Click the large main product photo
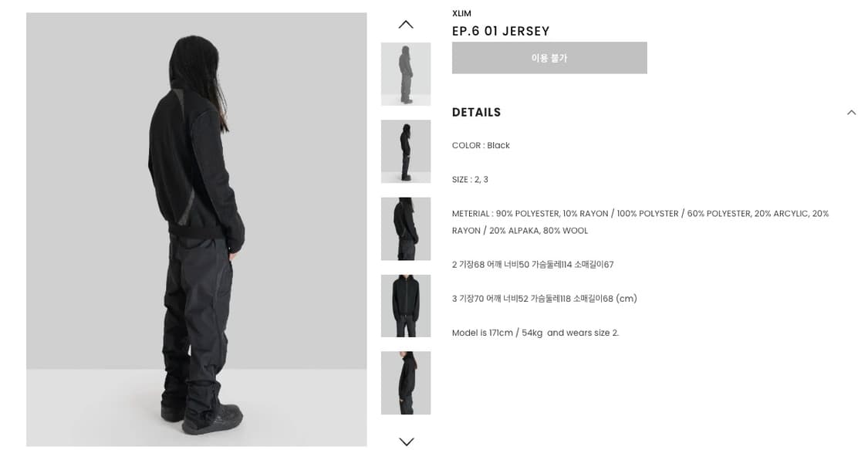The width and height of the screenshot is (868, 450). click(197, 230)
